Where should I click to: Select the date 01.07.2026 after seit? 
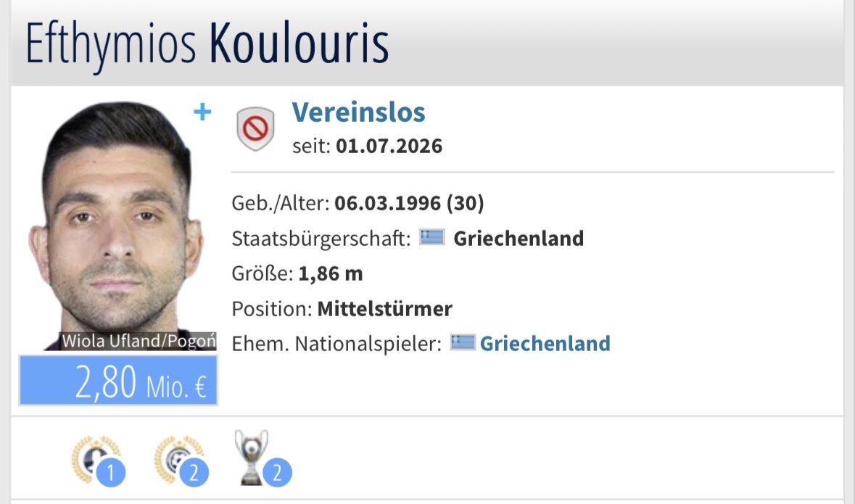[389, 146]
